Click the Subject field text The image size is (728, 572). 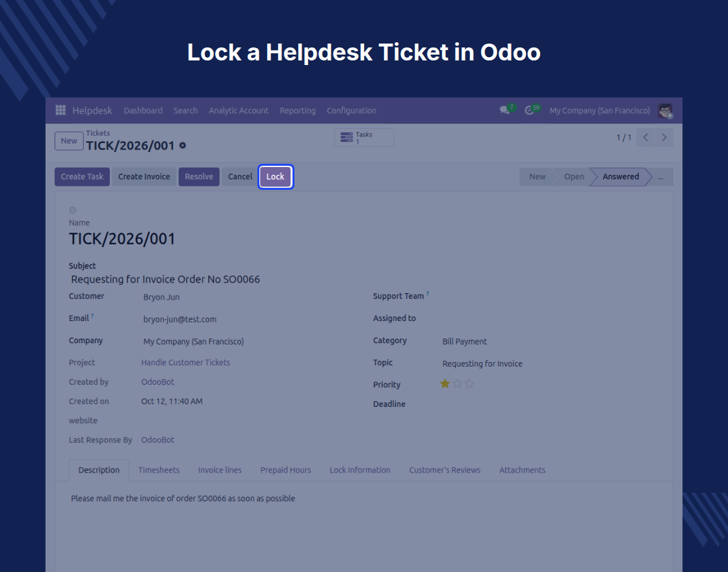click(x=165, y=279)
